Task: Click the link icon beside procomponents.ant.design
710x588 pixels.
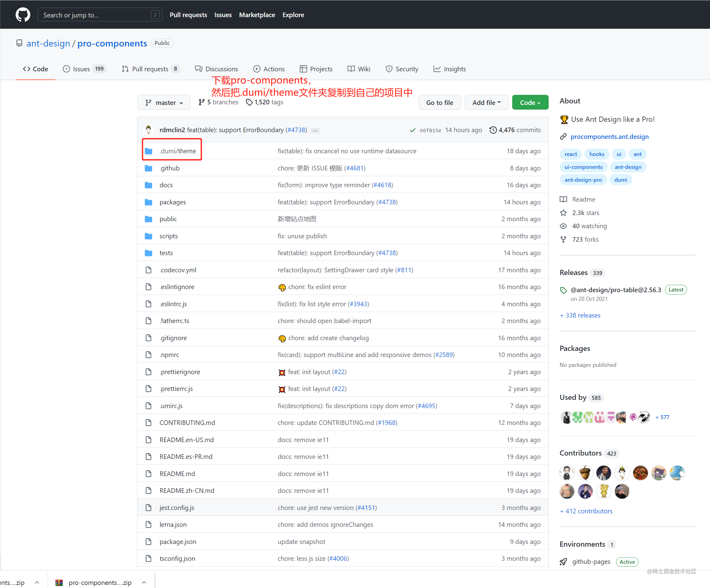Action: click(x=563, y=136)
